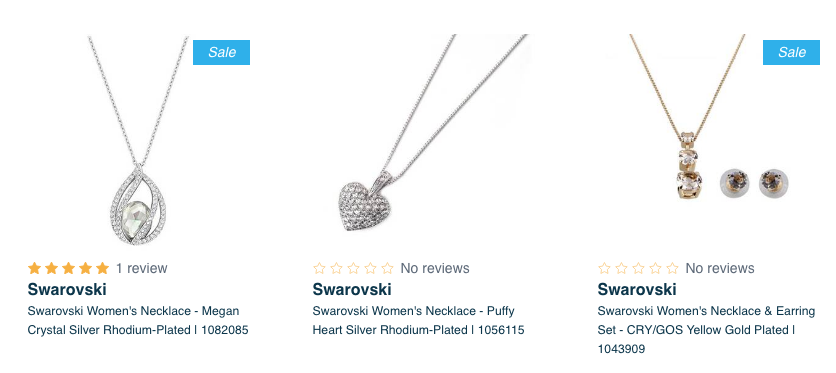Image resolution: width=836 pixels, height=373 pixels.
Task: Click the fifth empty star under Puffy Heart necklace
Action: [387, 268]
